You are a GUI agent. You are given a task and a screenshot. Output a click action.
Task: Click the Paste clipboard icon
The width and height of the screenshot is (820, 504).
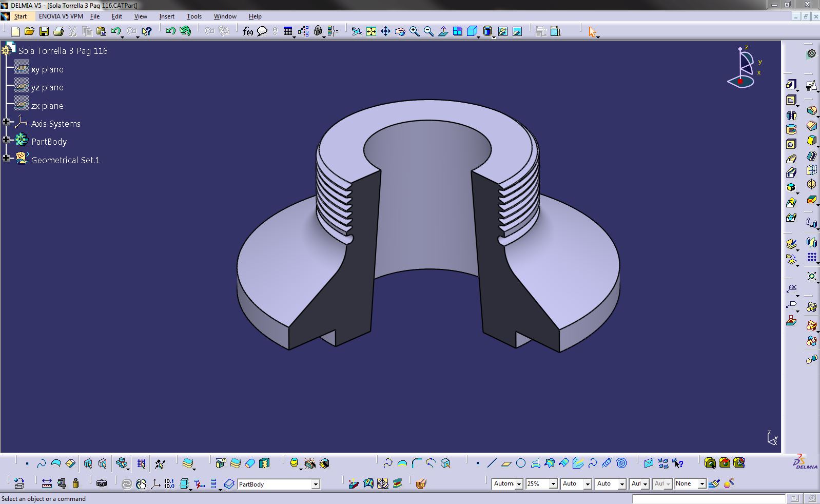click(101, 31)
